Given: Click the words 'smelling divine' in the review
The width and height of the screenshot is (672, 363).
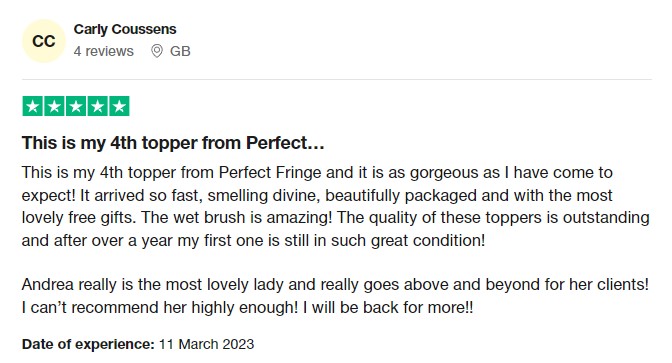Looking at the screenshot, I should point(263,195).
